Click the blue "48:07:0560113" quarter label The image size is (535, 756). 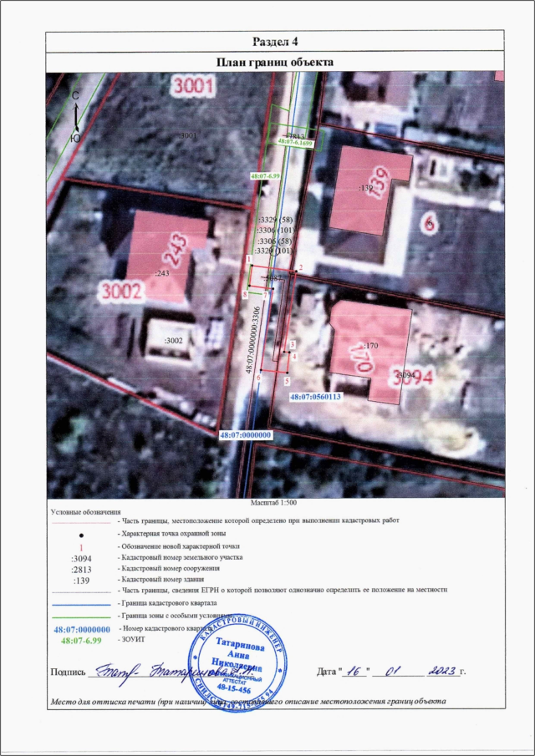pos(315,398)
